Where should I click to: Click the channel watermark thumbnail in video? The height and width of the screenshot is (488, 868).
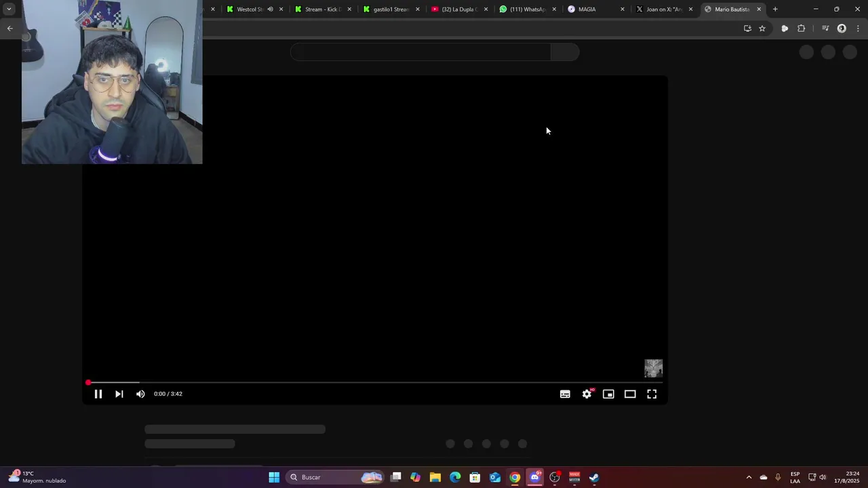pos(653,368)
